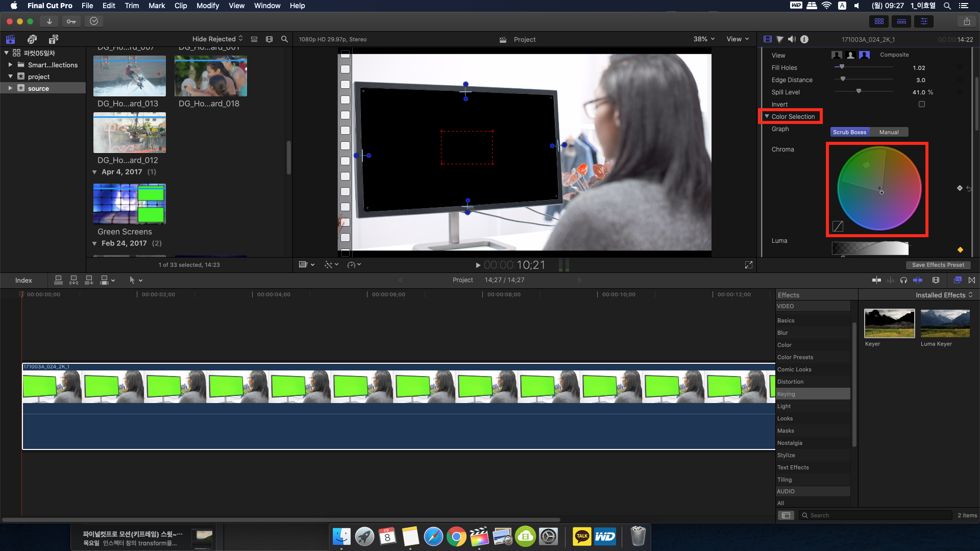Open the Keyword Editor key icon
The image size is (980, 551).
[71, 21]
